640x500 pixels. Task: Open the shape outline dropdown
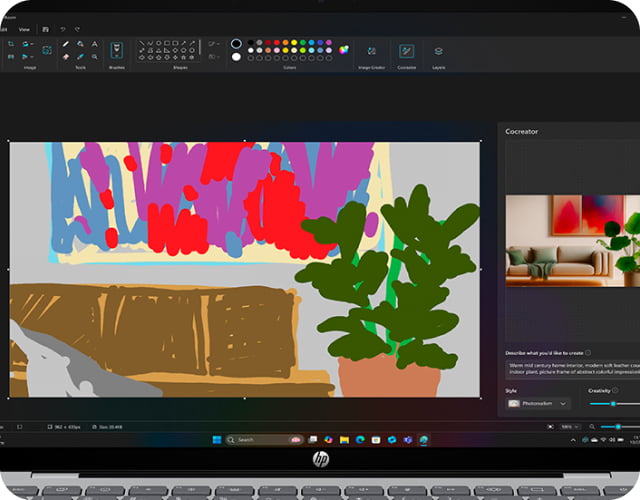tap(213, 44)
